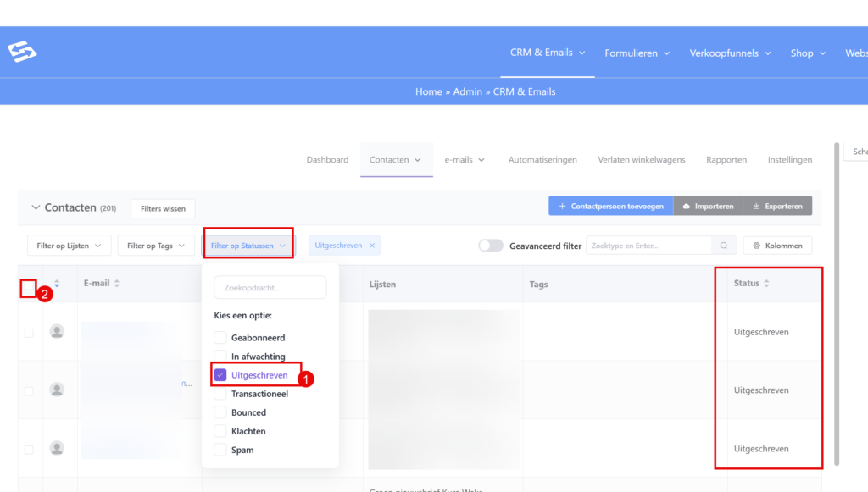Click the Exporteren download button
The image size is (868, 492).
pyautogui.click(x=777, y=206)
